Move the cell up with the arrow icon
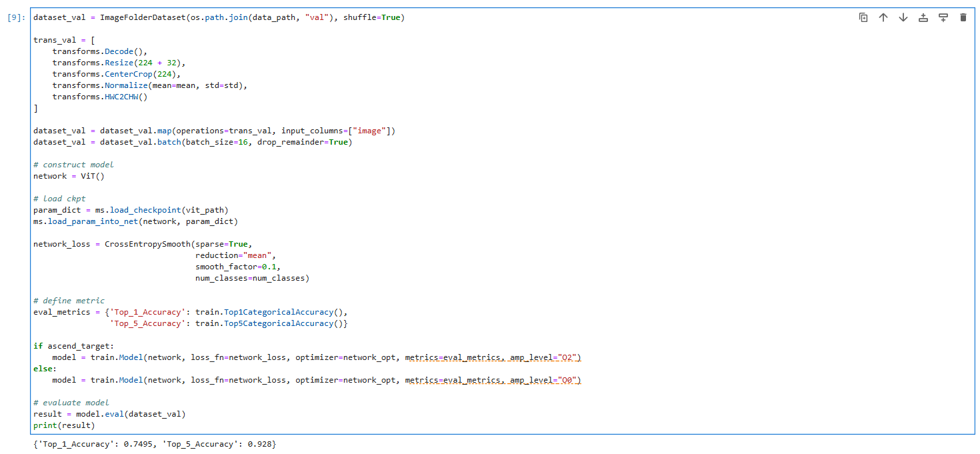Screen dimensions: 980x454 [x=883, y=17]
